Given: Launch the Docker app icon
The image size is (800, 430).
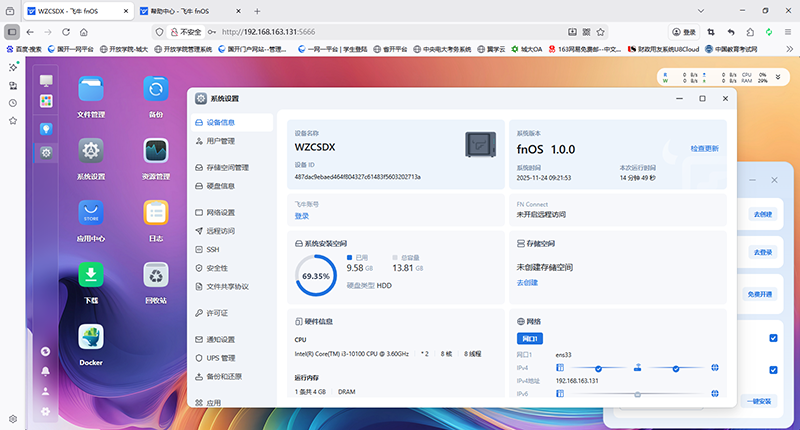Looking at the screenshot, I should coord(91,337).
